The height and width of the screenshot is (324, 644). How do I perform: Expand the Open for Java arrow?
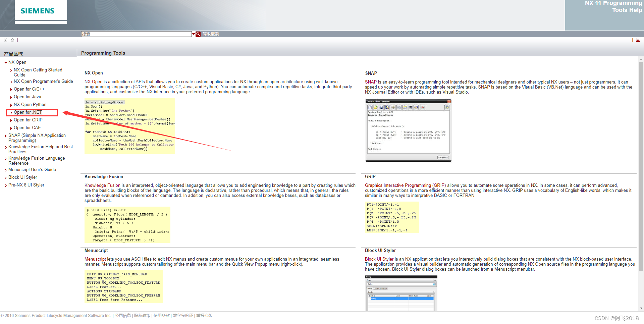click(x=11, y=97)
